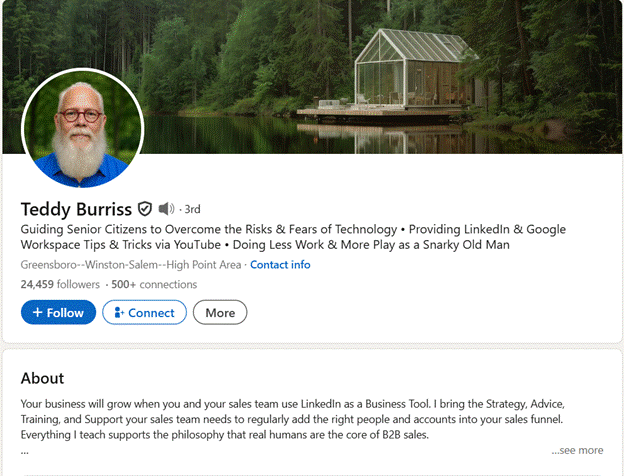Screen dimensions: 624x476
Task: View the 500+ connections link
Action: (154, 284)
